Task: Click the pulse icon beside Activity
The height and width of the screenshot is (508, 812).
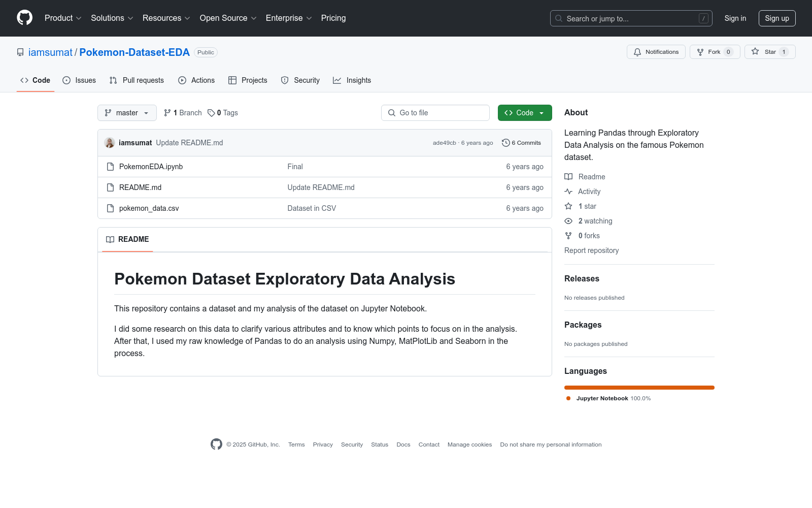Action: [x=568, y=192]
